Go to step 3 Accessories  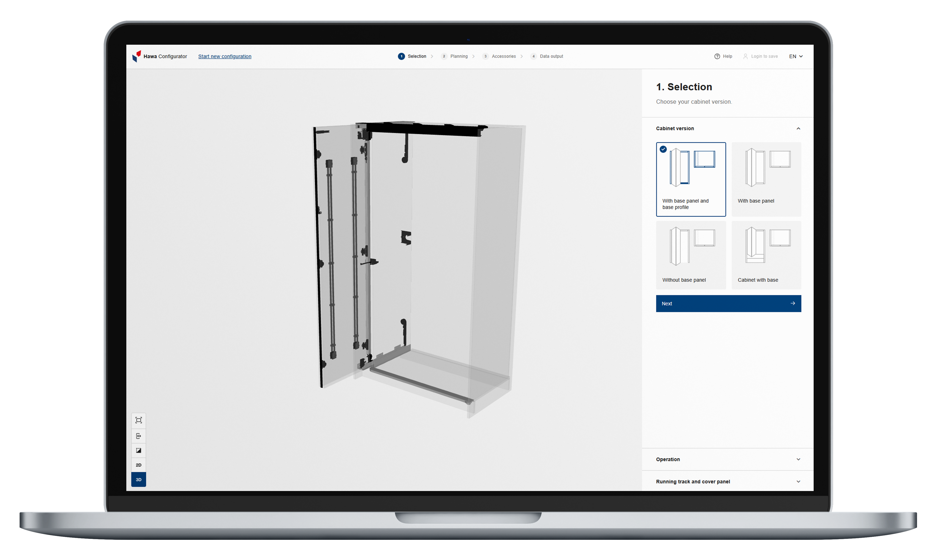pyautogui.click(x=499, y=56)
